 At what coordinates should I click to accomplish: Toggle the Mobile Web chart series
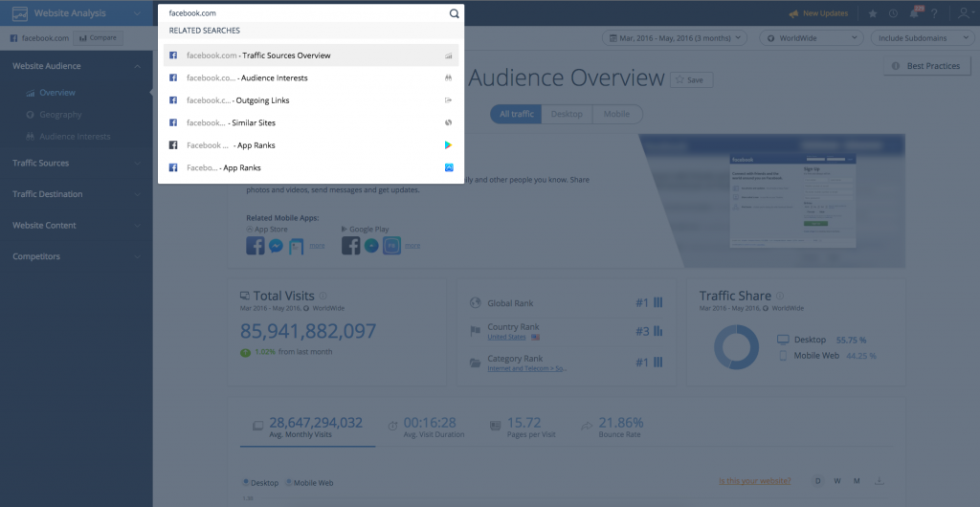(309, 483)
